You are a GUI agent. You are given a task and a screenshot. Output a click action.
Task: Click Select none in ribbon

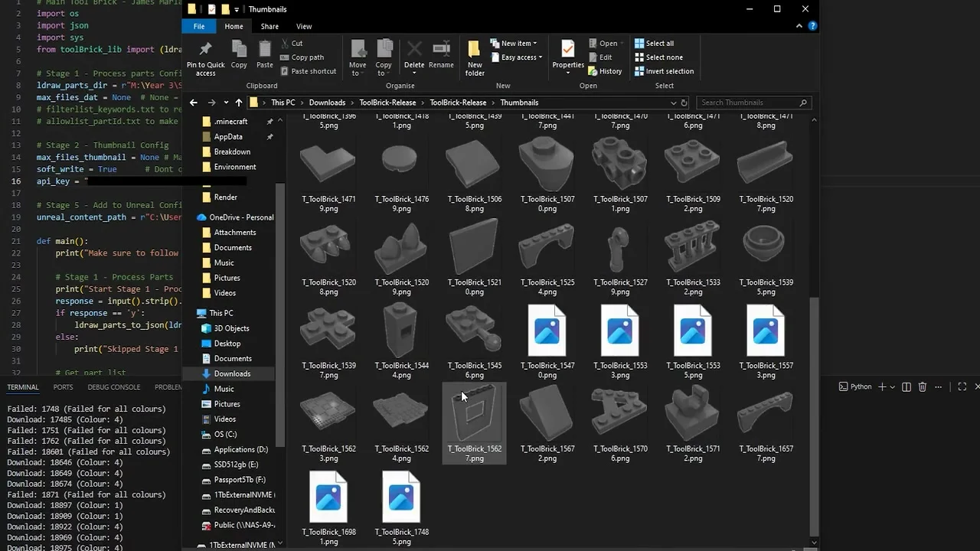point(658,57)
